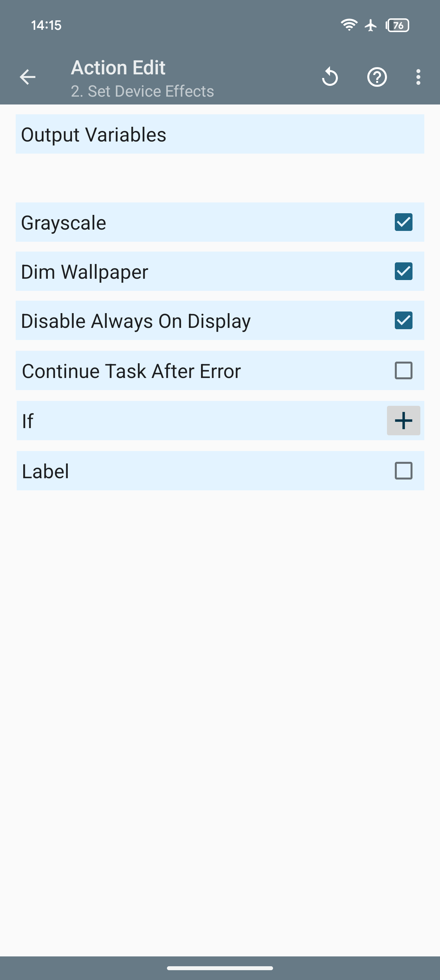Tap the Wi-Fi status icon
Screen dimensions: 440x980
[348, 25]
